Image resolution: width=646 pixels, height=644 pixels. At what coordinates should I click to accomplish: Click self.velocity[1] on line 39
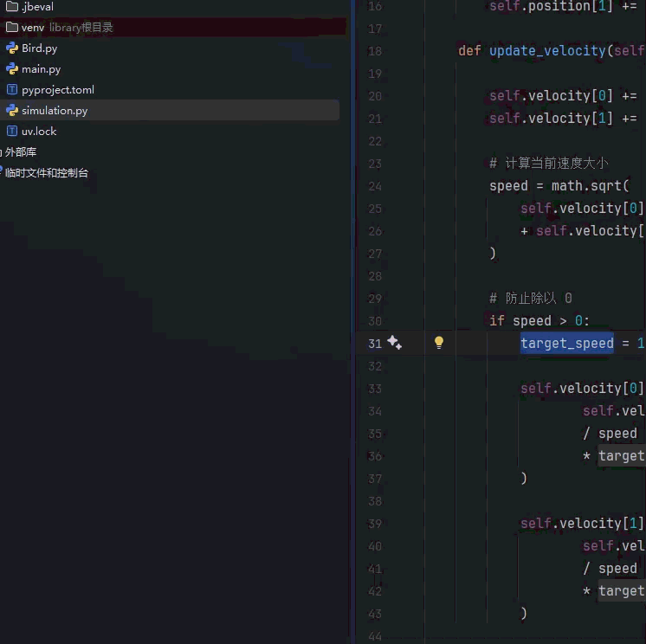click(x=582, y=524)
